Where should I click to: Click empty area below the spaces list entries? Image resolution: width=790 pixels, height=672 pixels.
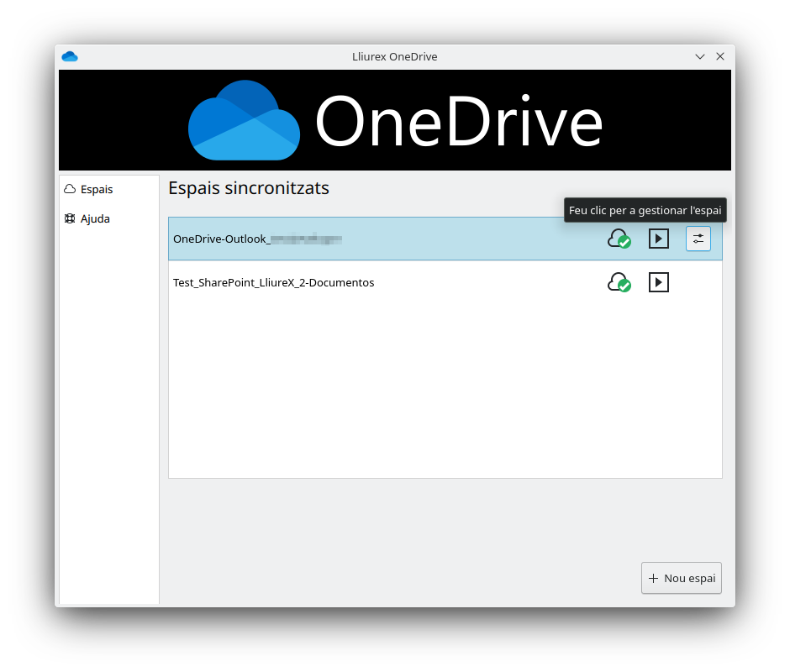pyautogui.click(x=445, y=386)
